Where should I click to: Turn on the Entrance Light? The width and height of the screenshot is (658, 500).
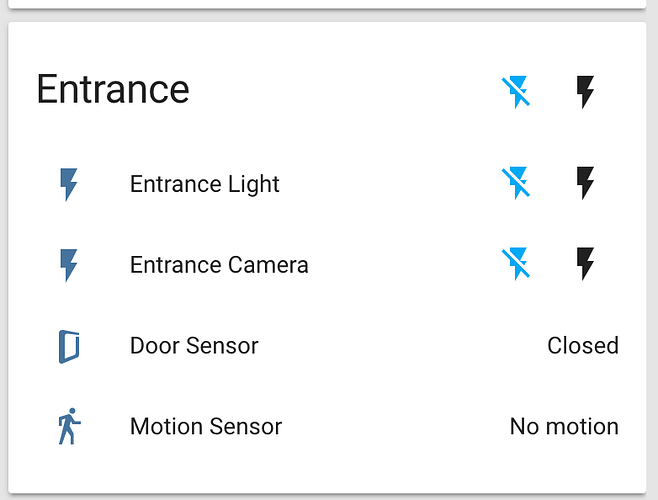586,183
